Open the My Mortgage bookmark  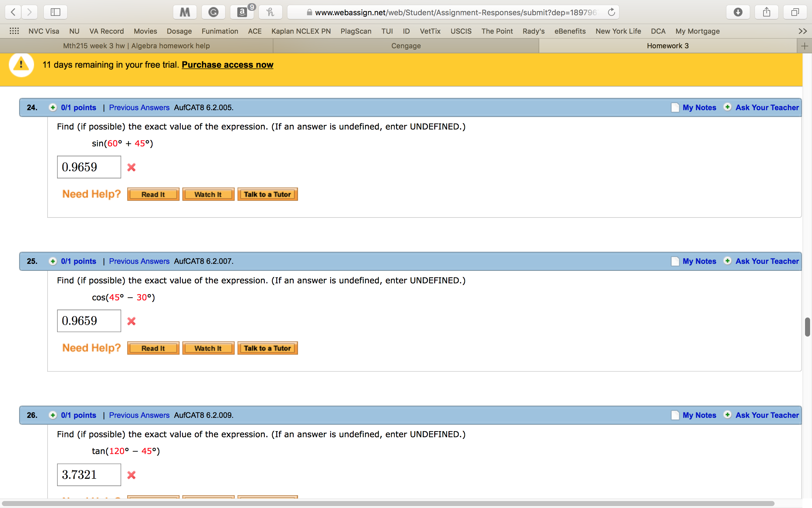click(x=697, y=31)
